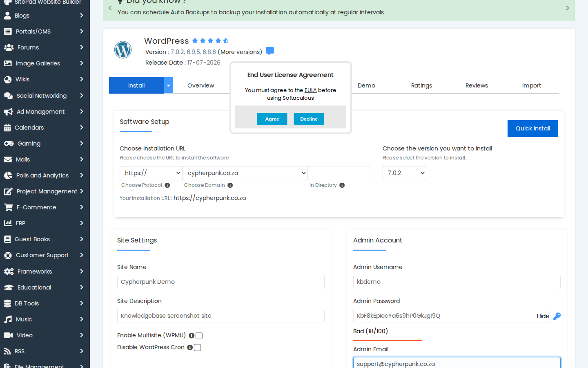Screen dimensions: 588x368
Task: Switch to the Demo tab
Action: point(366,85)
